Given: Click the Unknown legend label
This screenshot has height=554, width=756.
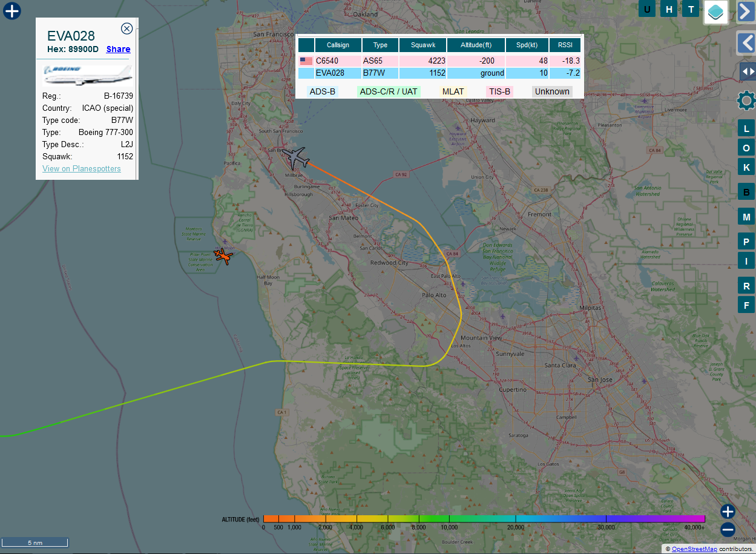Looking at the screenshot, I should pyautogui.click(x=552, y=91).
